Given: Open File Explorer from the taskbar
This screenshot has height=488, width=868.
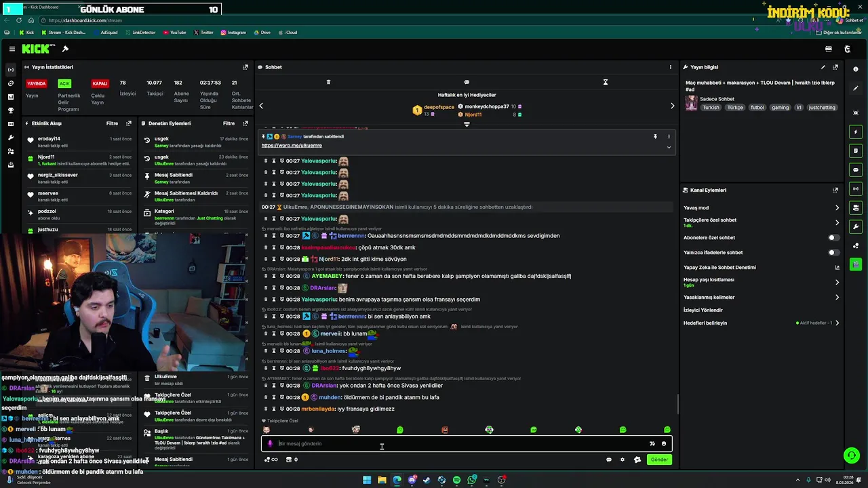Looking at the screenshot, I should [x=382, y=480].
